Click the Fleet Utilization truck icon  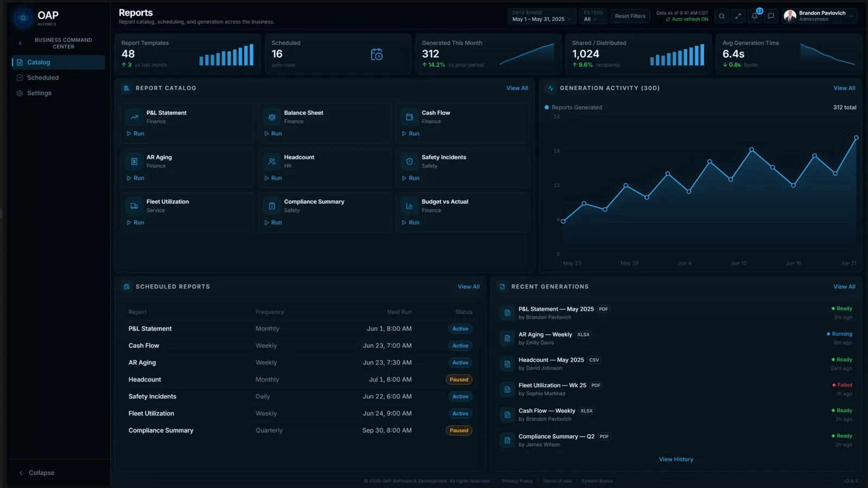click(134, 206)
